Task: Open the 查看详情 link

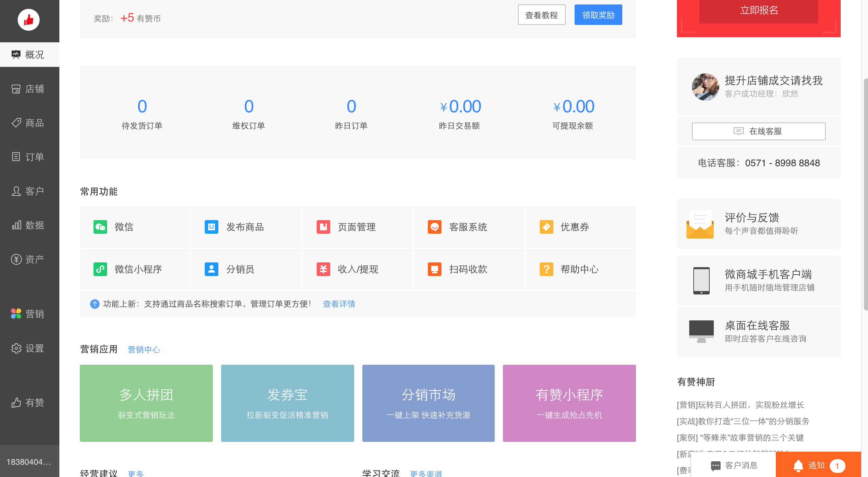Action: [339, 304]
